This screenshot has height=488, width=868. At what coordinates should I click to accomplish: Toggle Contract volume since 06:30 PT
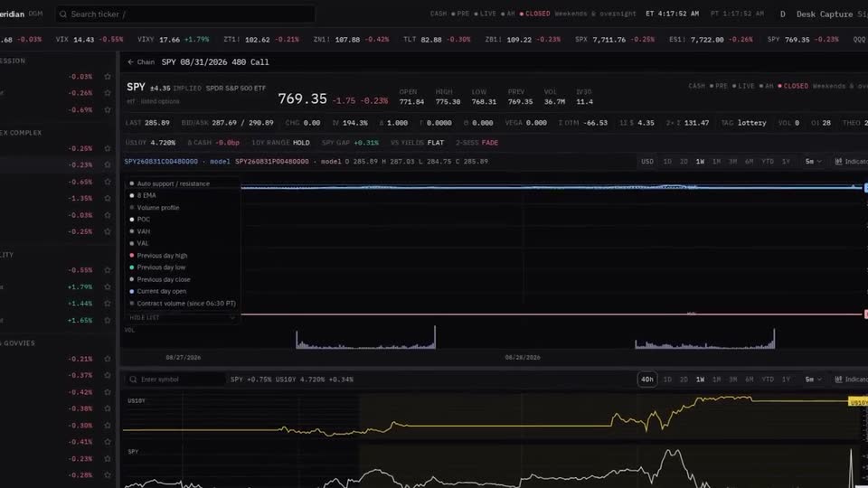[x=182, y=304]
